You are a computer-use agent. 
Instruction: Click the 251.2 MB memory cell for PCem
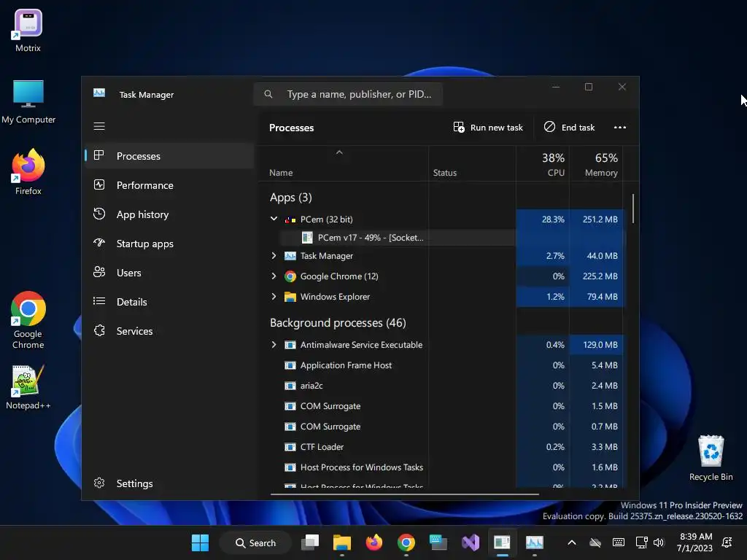(597, 219)
